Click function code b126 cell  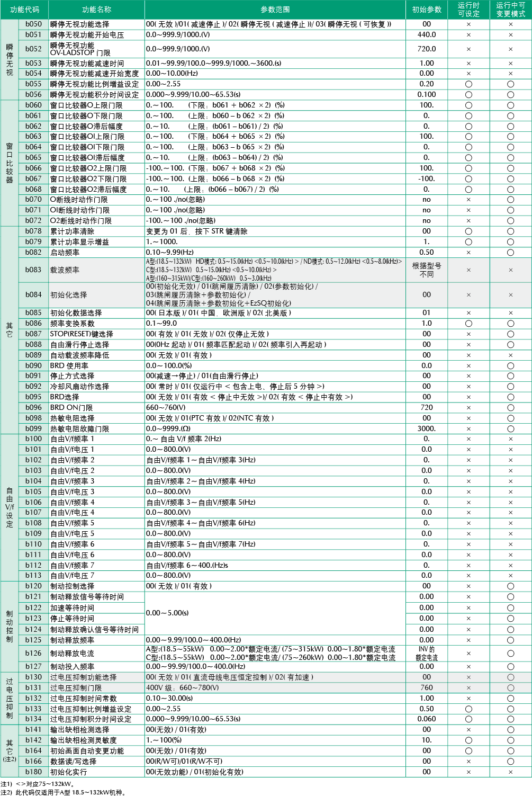[x=33, y=653]
